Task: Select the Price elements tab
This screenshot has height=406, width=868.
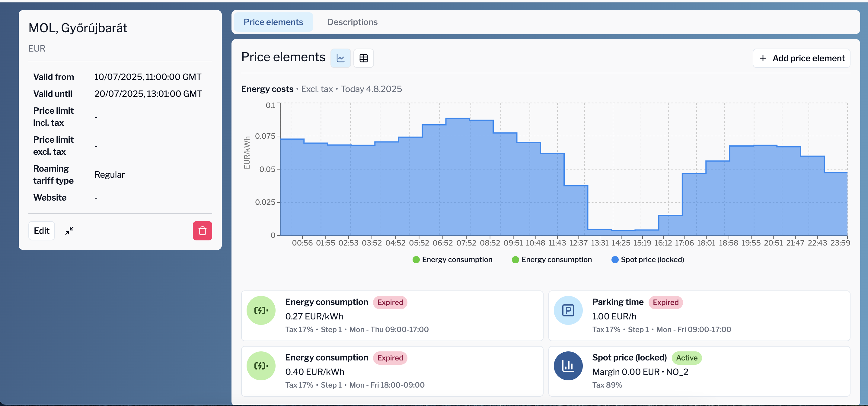Action: 273,21
